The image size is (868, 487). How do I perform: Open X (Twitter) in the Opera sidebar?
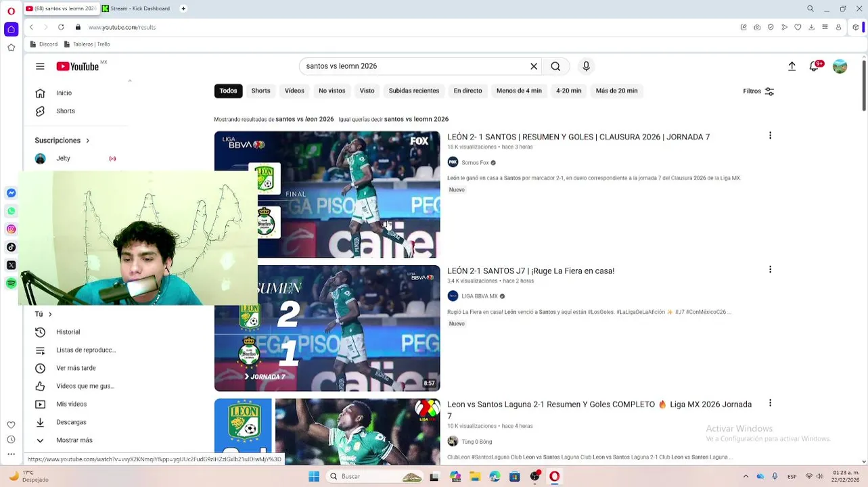11,265
